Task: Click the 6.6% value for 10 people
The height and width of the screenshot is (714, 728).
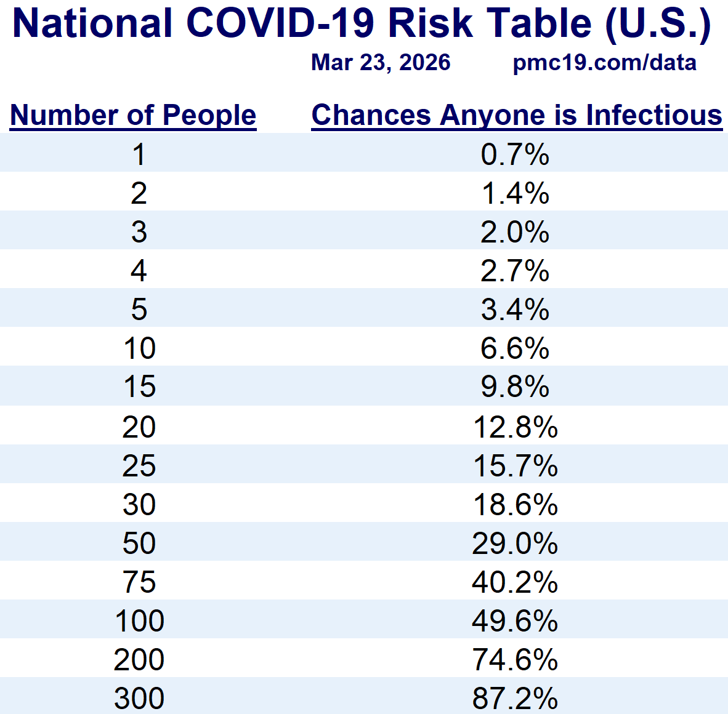Action: [515, 349]
